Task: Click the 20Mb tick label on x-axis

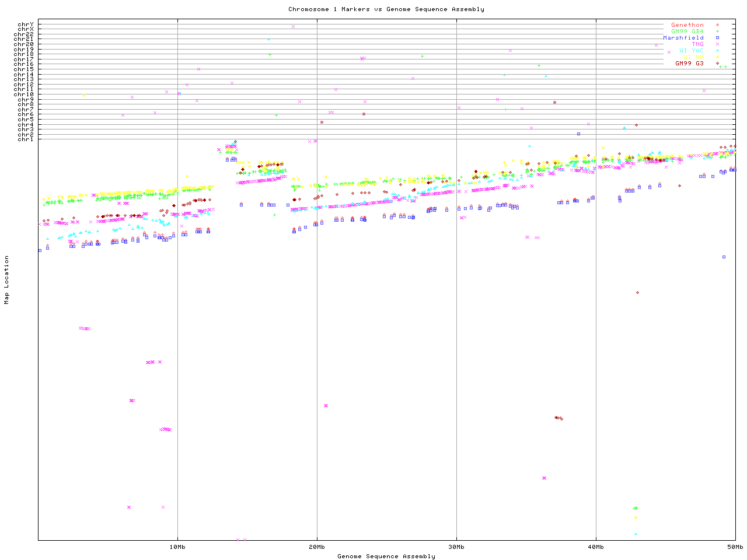Action: point(317,547)
